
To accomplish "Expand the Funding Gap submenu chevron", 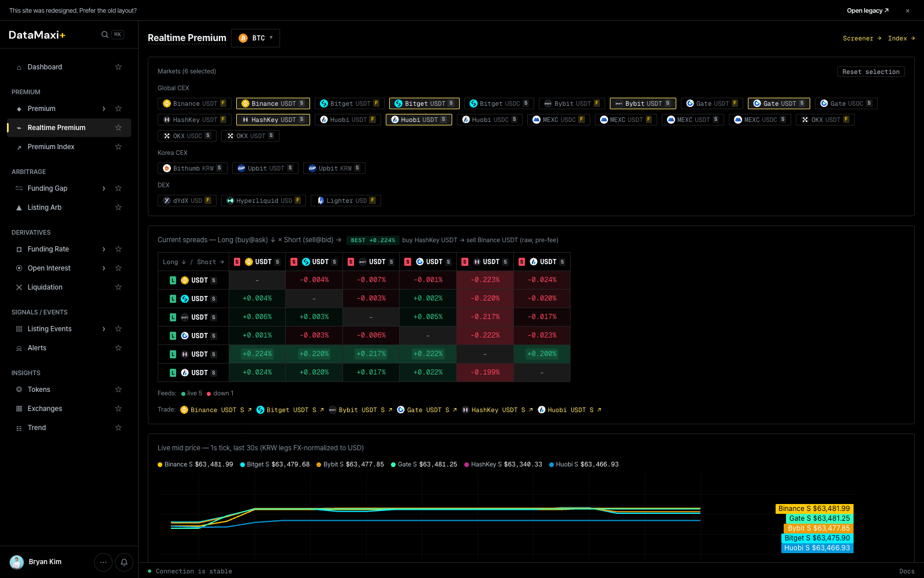I will (104, 188).
